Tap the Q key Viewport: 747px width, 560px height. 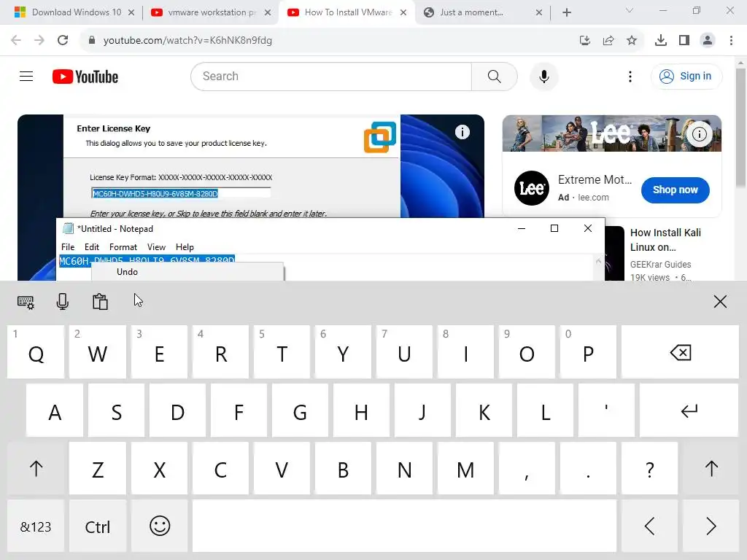click(36, 352)
